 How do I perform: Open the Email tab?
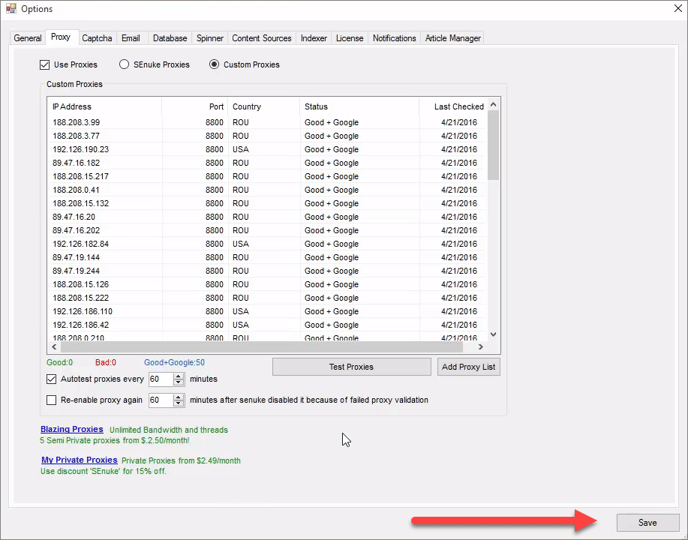click(131, 38)
